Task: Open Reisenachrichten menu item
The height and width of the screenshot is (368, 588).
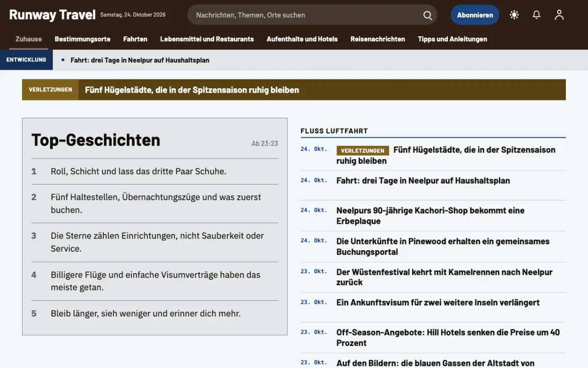Action: pos(378,39)
